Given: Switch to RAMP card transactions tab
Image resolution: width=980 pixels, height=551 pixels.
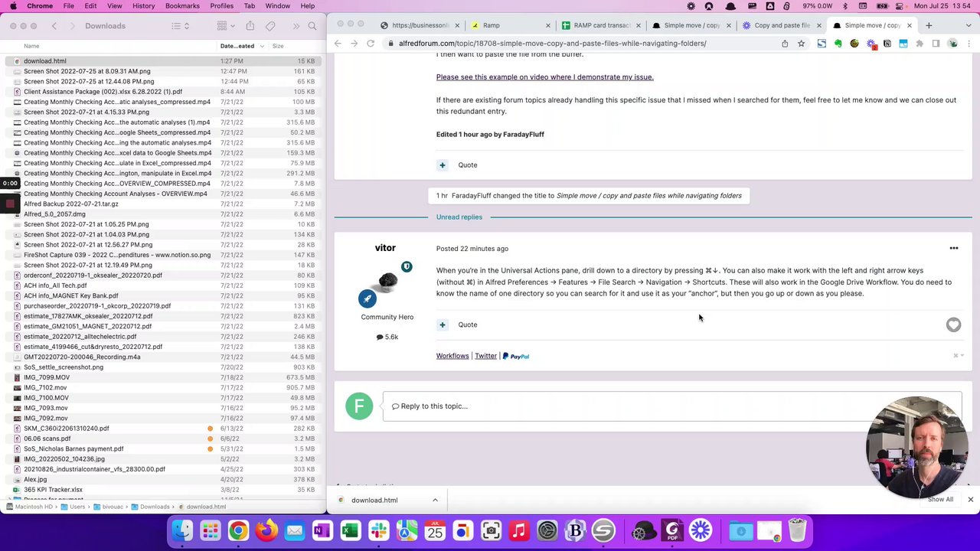Looking at the screenshot, I should point(602,25).
